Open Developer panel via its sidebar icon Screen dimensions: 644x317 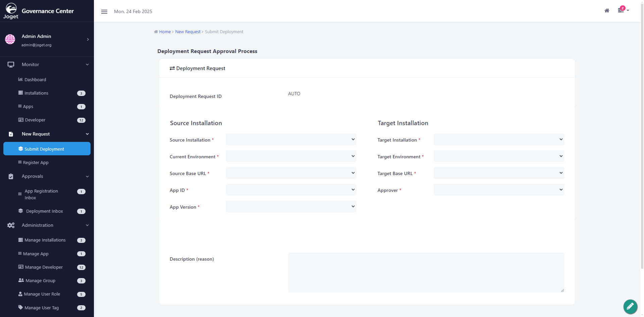pos(20,120)
